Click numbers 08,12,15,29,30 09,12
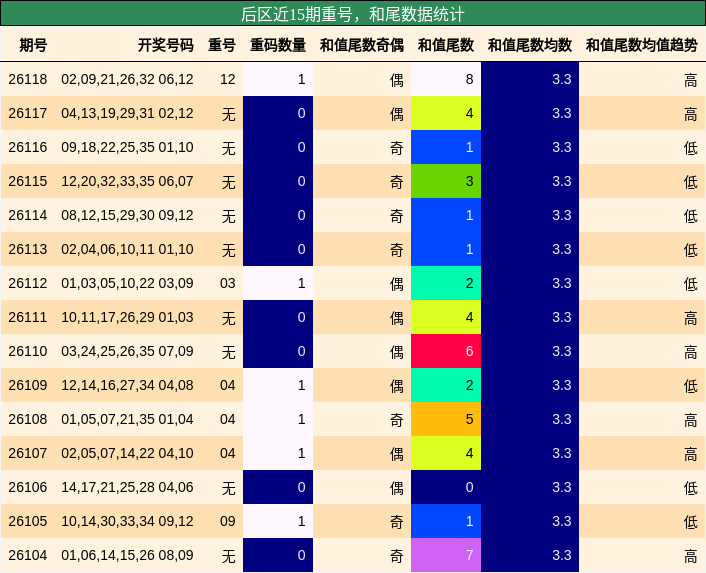The image size is (706, 573). tap(127, 215)
